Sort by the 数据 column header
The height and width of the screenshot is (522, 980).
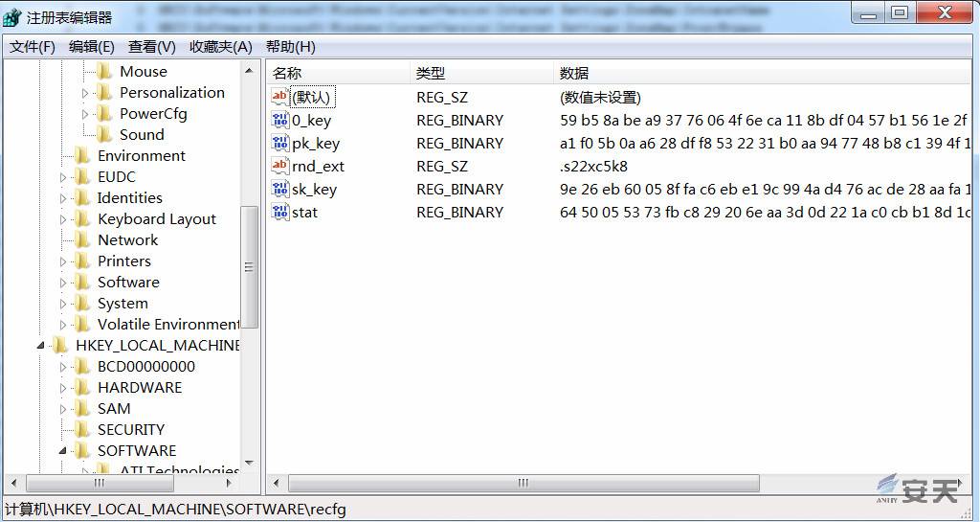coord(763,73)
